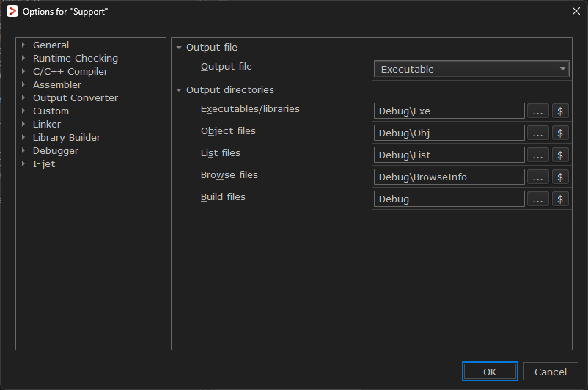Click the List files label
The height and width of the screenshot is (390, 588).
coord(221,153)
